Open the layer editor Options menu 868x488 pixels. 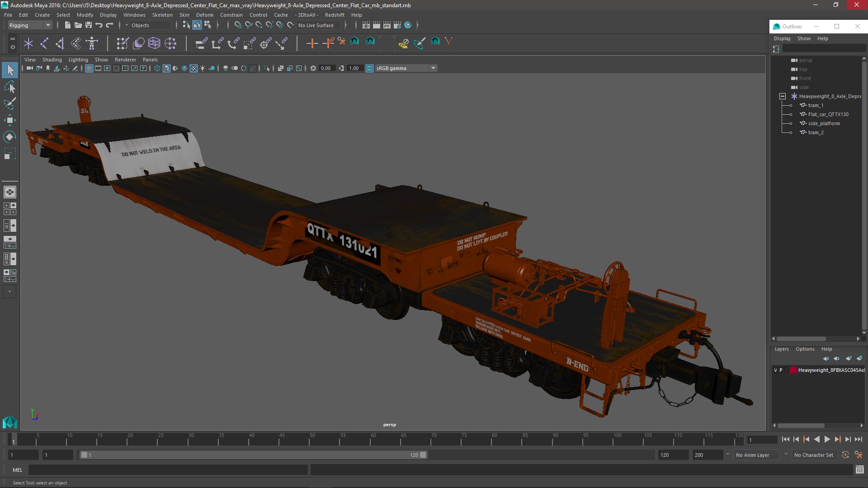[x=805, y=349]
